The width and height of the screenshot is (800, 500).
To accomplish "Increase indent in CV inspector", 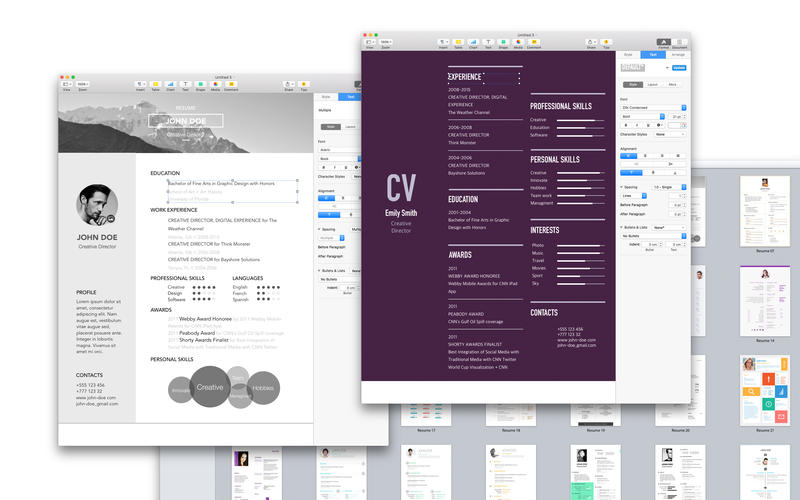I will (670, 164).
